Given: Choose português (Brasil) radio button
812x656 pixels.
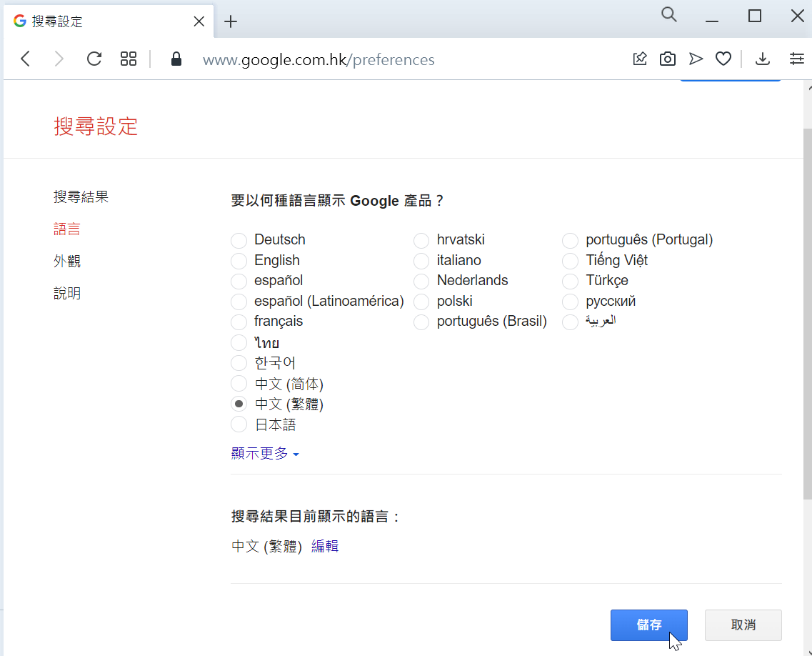Looking at the screenshot, I should (x=421, y=322).
